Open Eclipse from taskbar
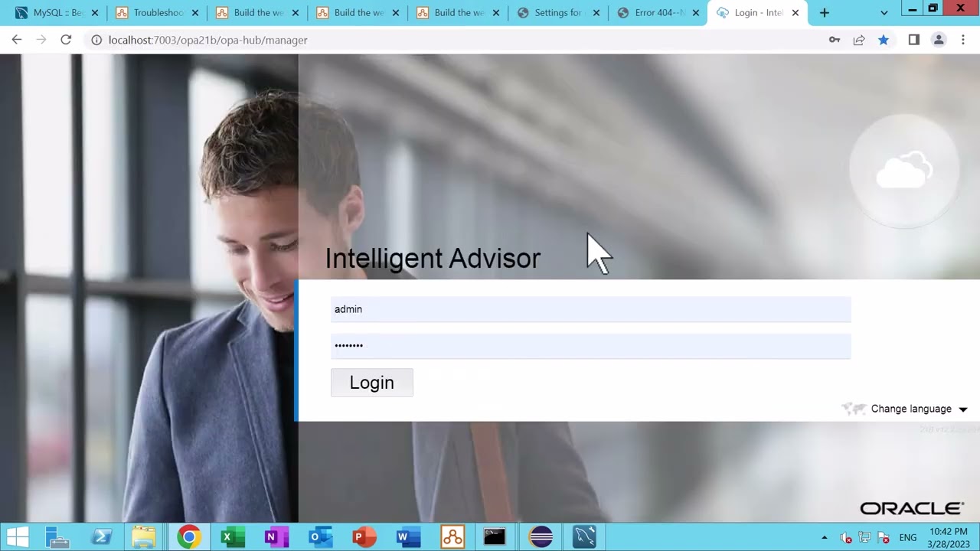This screenshot has height=551, width=980. (x=541, y=537)
